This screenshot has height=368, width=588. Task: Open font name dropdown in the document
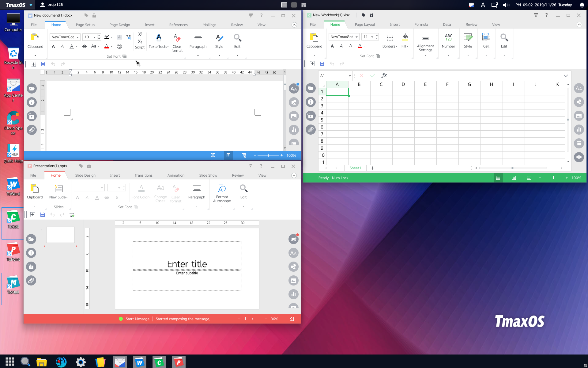tap(78, 37)
